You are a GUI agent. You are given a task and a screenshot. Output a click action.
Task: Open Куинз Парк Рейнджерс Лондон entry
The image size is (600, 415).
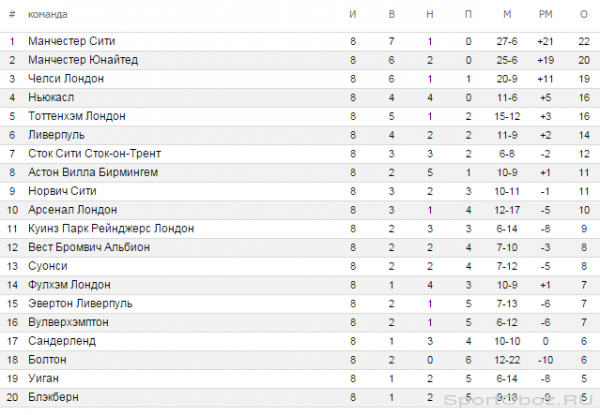tap(111, 228)
